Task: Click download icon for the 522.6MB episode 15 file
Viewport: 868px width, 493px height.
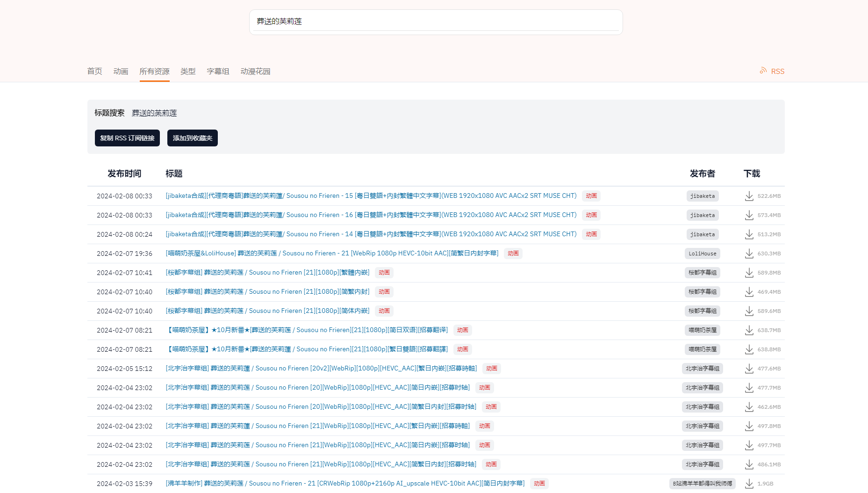Action: click(749, 196)
